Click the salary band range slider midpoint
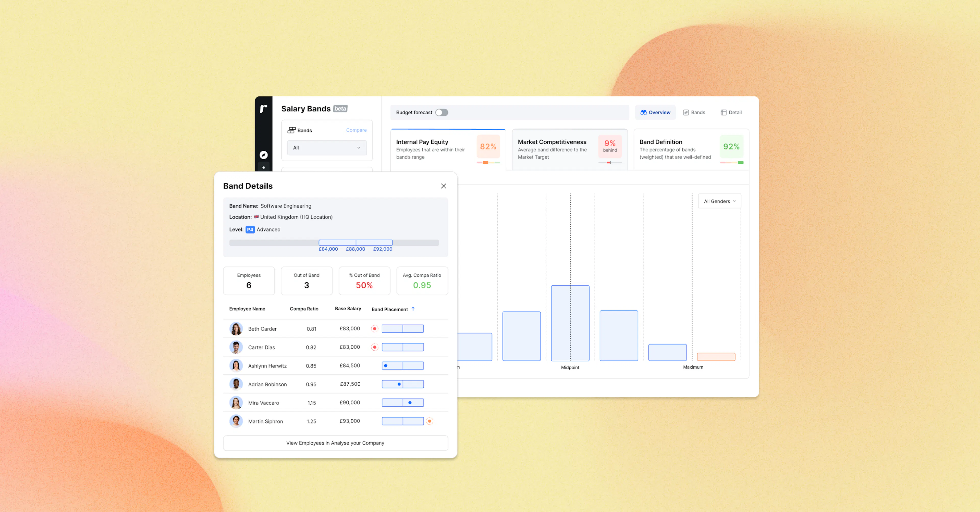This screenshot has height=512, width=980. pyautogui.click(x=356, y=243)
